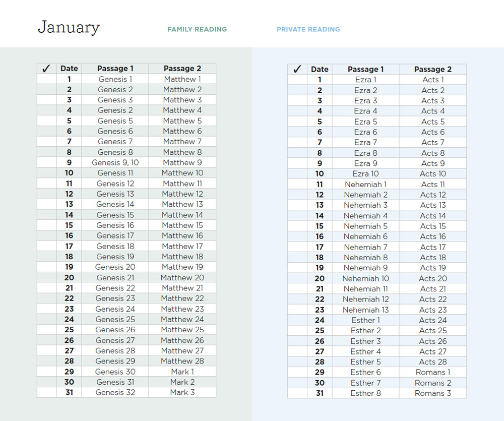Select the Romans 3 passage cell
Viewport: 504px width, 421px height.
pyautogui.click(x=432, y=393)
